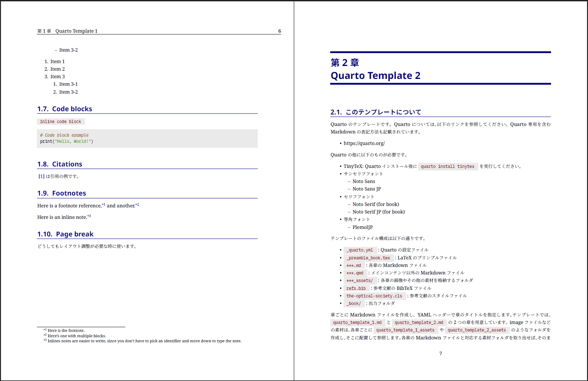Click the 'Noto Serif (for book)' list item
Image resolution: width=588 pixels, height=381 pixels.
(x=376, y=204)
